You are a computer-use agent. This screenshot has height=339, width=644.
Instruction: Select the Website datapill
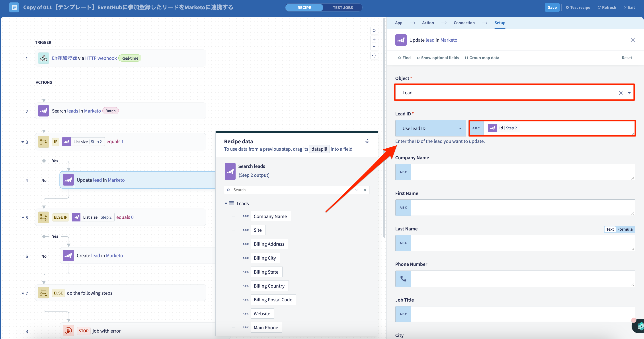click(x=262, y=314)
